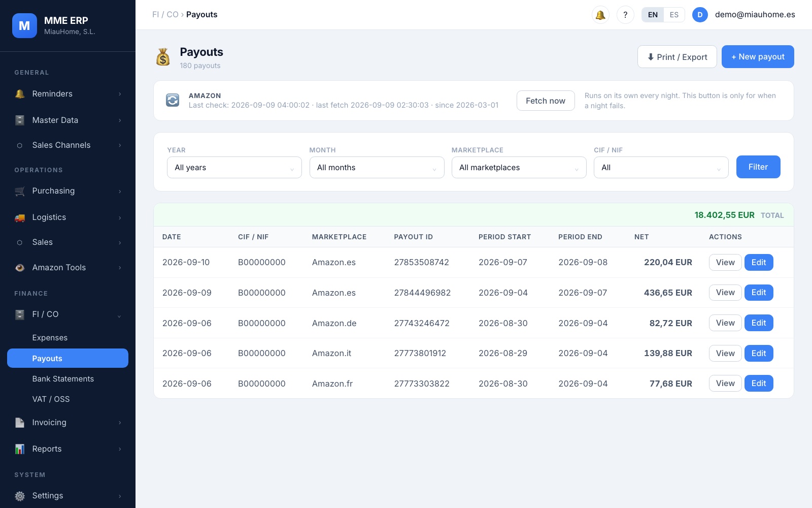Edit payout 27844496982
The height and width of the screenshot is (508, 812).
tap(759, 293)
